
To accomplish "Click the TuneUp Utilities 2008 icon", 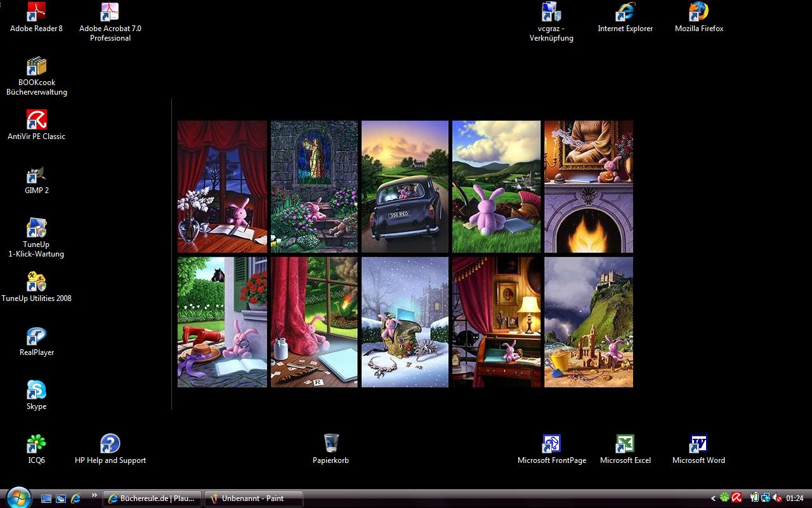I will coord(36,283).
